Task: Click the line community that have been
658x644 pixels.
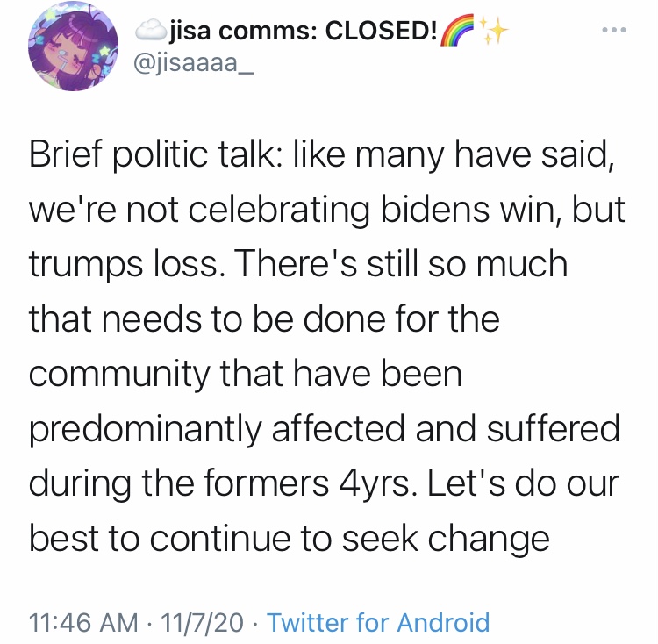Action: click(x=246, y=375)
